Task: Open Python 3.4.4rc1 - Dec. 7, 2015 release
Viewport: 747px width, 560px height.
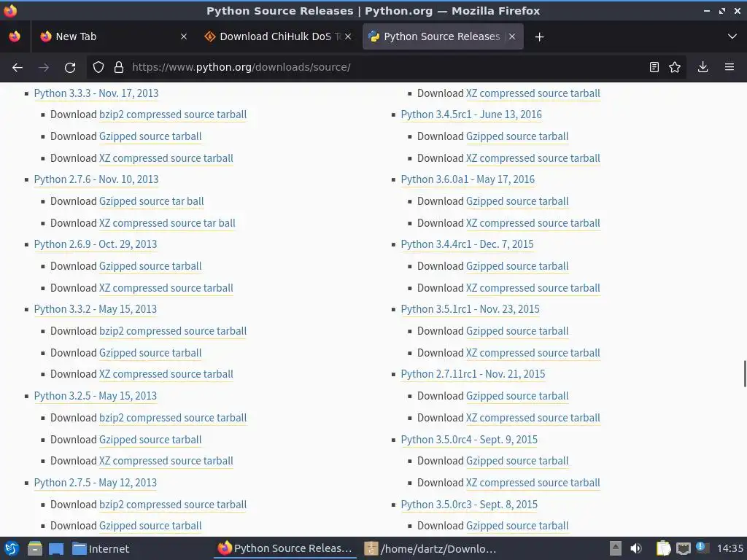Action: [x=468, y=244]
